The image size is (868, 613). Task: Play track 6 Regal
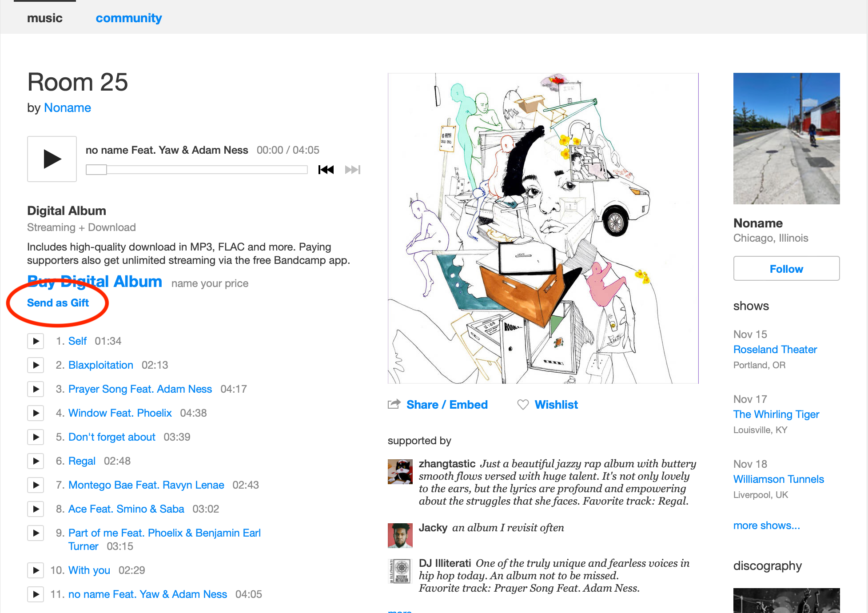pyautogui.click(x=36, y=461)
